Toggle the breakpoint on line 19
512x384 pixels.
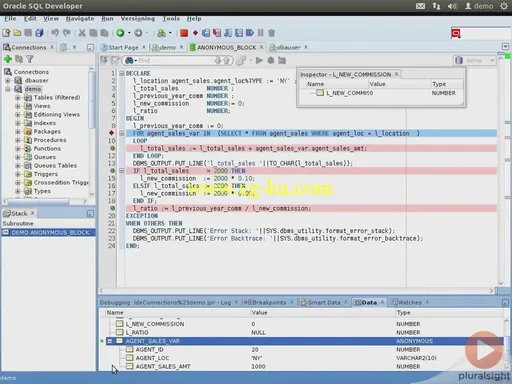pyautogui.click(x=113, y=208)
